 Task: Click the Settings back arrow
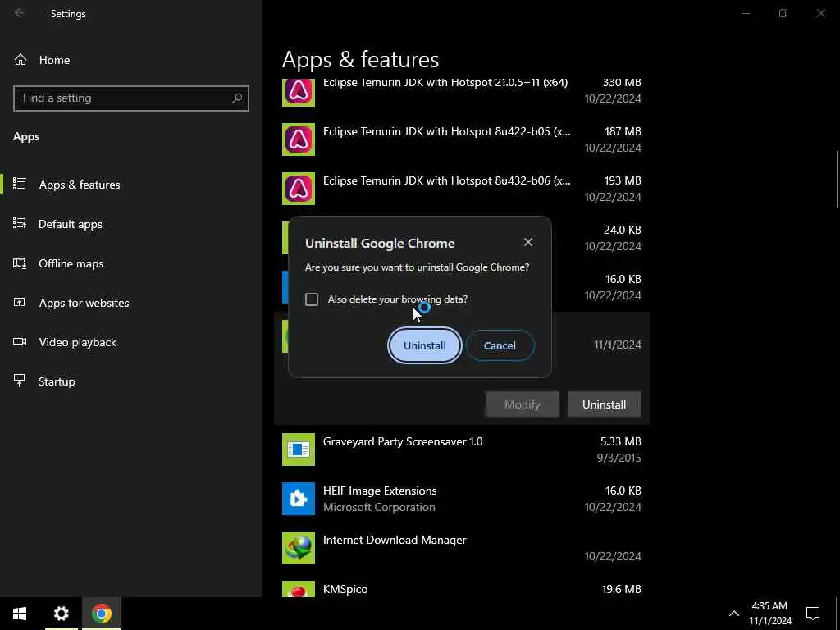click(20, 13)
